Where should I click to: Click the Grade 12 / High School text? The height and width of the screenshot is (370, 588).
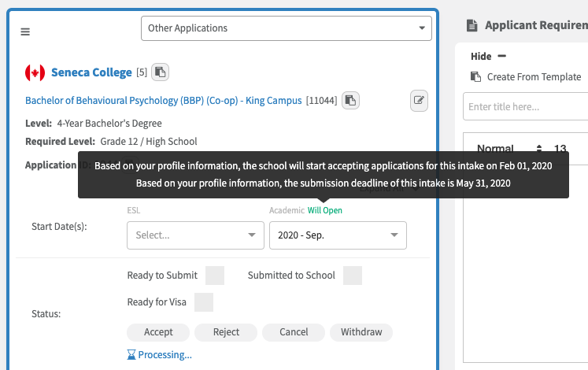point(149,142)
